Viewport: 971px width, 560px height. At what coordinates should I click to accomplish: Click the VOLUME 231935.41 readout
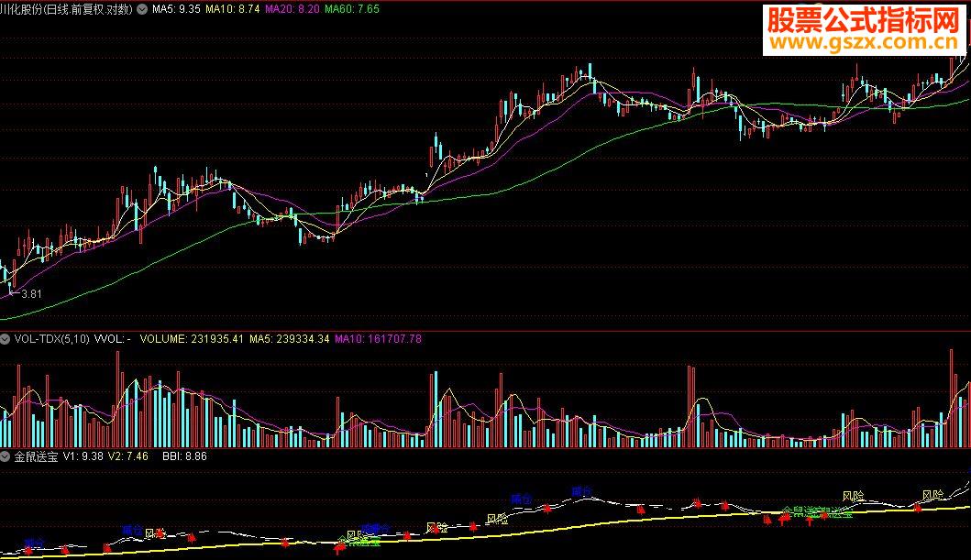pyautogui.click(x=192, y=339)
